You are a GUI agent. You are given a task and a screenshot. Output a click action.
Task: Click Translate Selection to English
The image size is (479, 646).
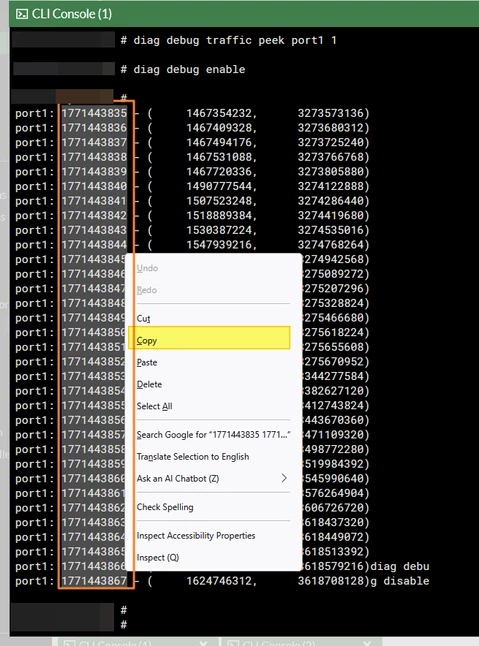point(193,456)
